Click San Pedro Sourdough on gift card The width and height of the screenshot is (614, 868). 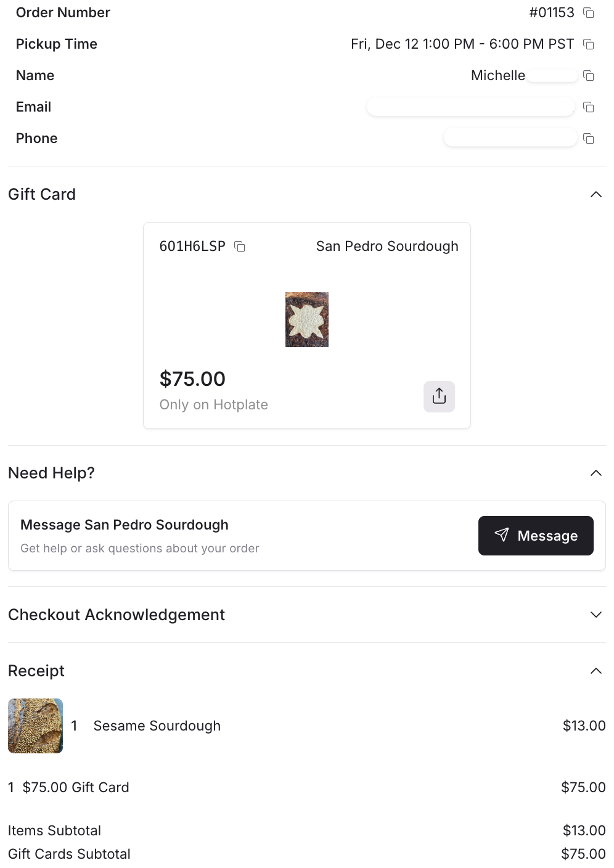click(x=387, y=247)
